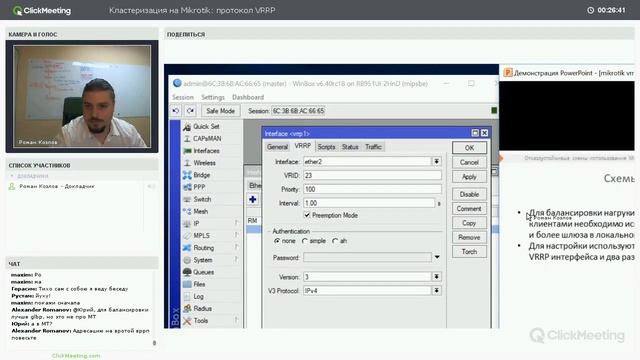The height and width of the screenshot is (360, 640).
Task: Open System menu in sidebar
Action: [202, 260]
